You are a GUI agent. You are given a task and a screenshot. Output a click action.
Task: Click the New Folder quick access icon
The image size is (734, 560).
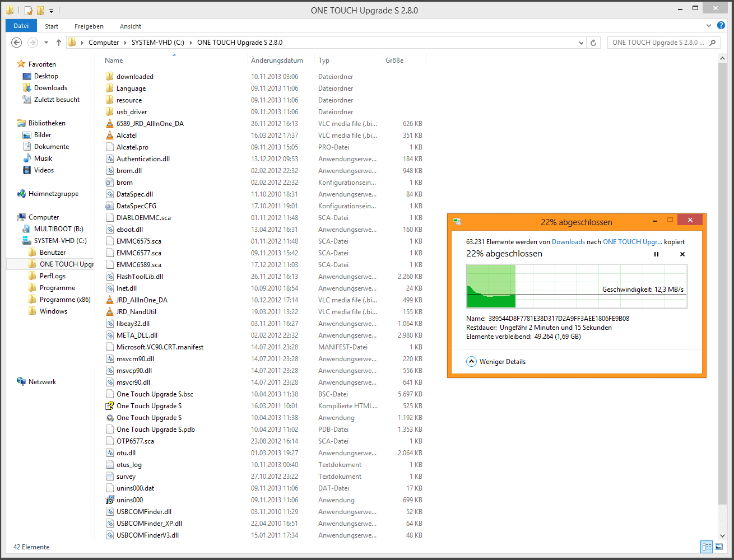[40, 10]
